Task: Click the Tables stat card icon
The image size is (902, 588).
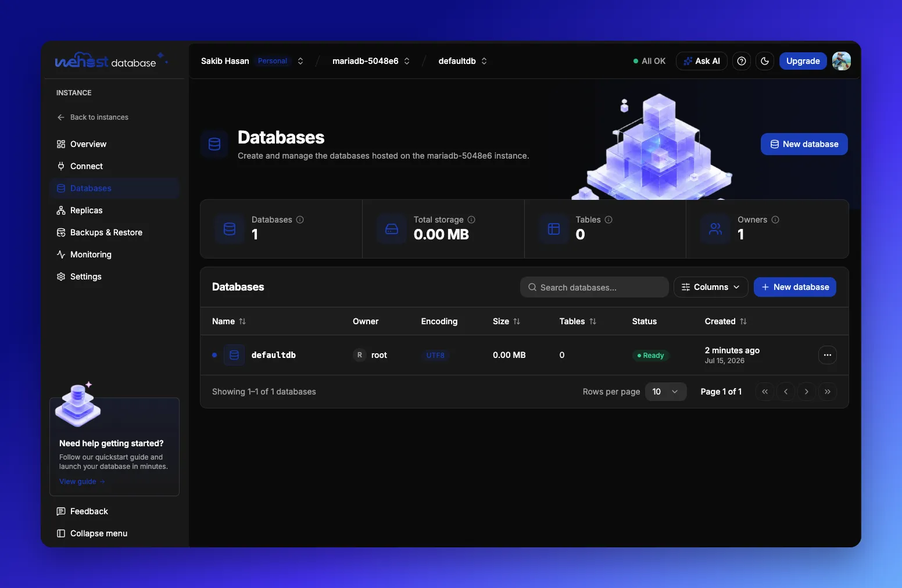Action: point(554,229)
